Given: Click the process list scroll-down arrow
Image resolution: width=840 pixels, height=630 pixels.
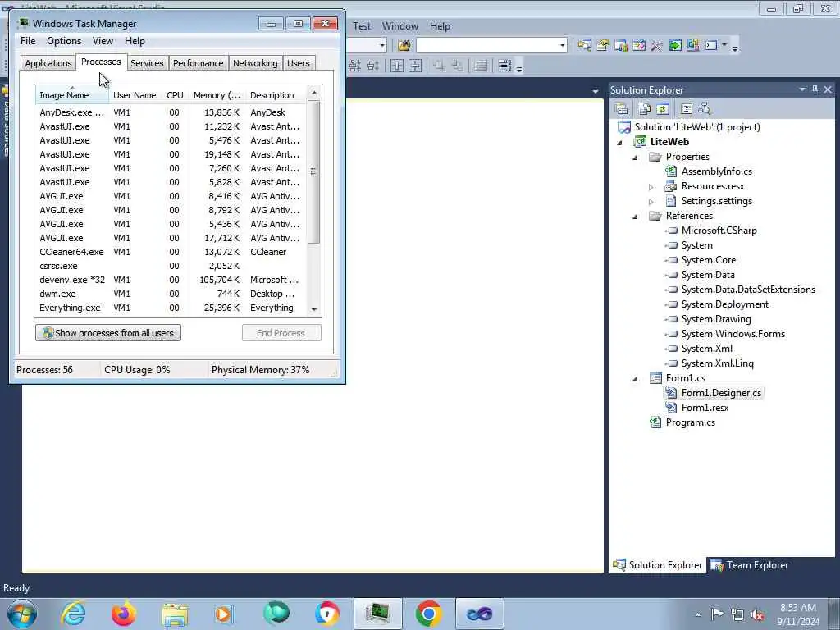Looking at the screenshot, I should [x=314, y=309].
